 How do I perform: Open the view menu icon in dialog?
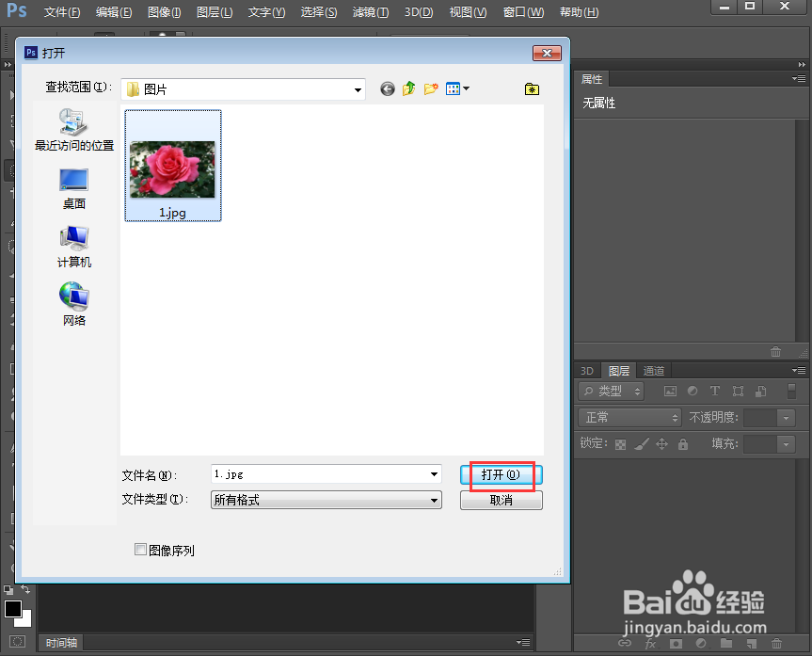point(458,88)
